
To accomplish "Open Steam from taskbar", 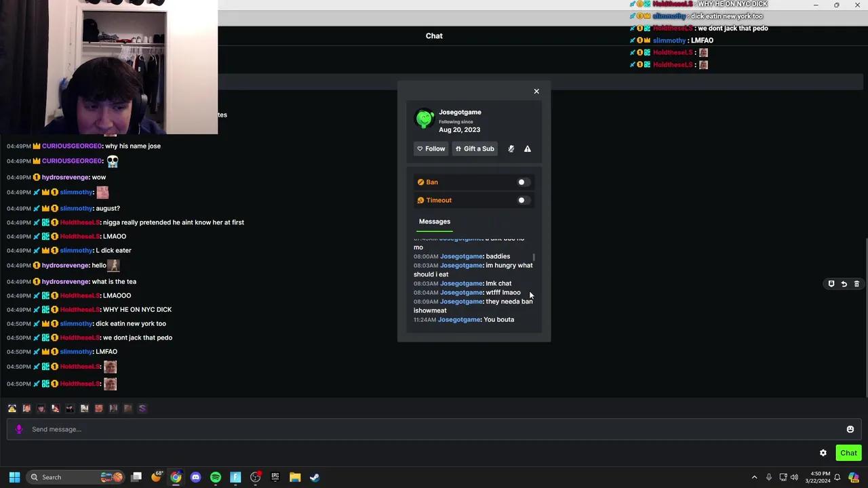I will click(315, 477).
